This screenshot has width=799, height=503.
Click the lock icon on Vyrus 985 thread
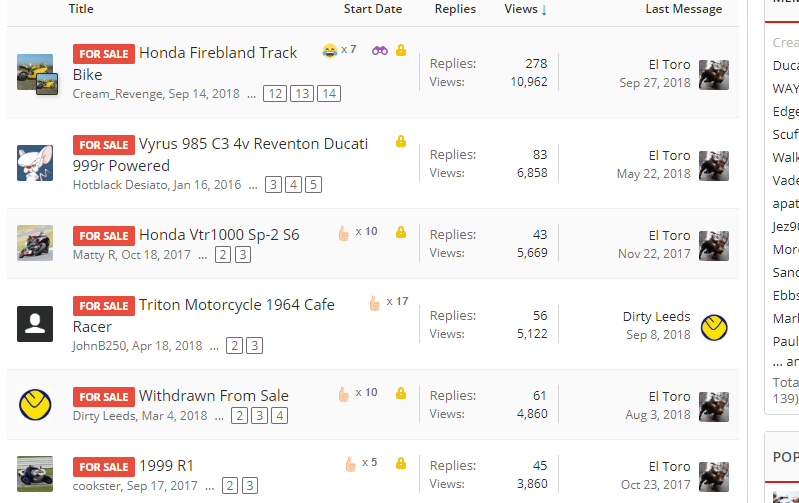[401, 141]
